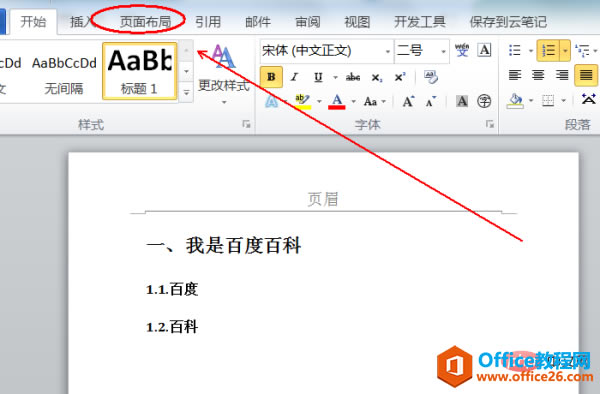Apply strikethrough to text
The image size is (600, 394).
coord(352,77)
